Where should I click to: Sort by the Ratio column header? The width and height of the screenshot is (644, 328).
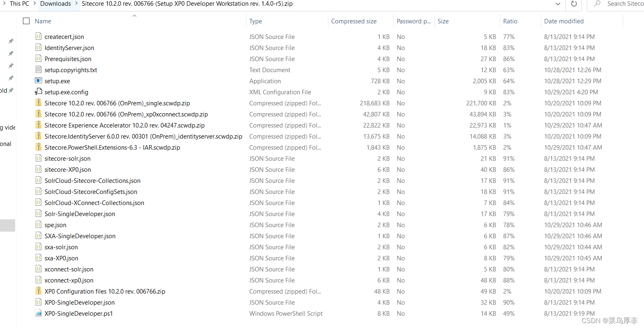pos(510,21)
